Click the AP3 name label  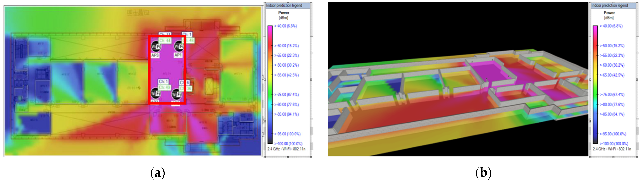tap(155, 55)
